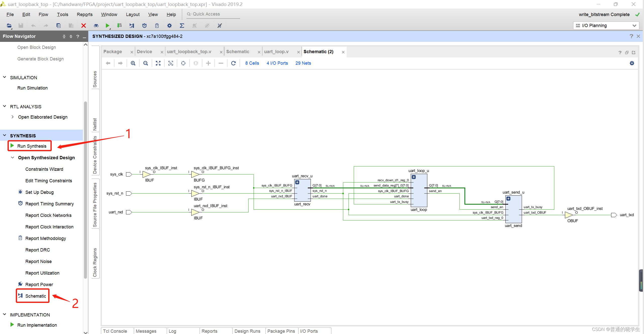Image resolution: width=644 pixels, height=334 pixels.
Task: Expand the uart_loop_u block plus icon
Action: pyautogui.click(x=414, y=177)
